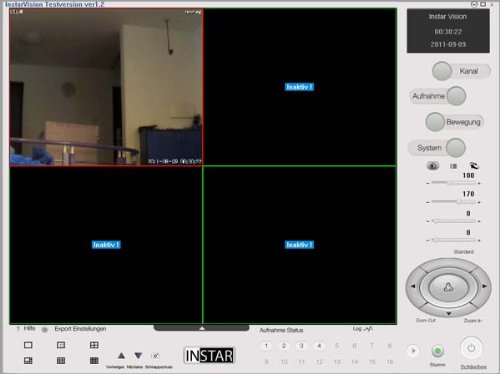Image resolution: width=500 pixels, height=374 pixels.
Task: Select recording channel 4 indicator
Action: coord(319,346)
